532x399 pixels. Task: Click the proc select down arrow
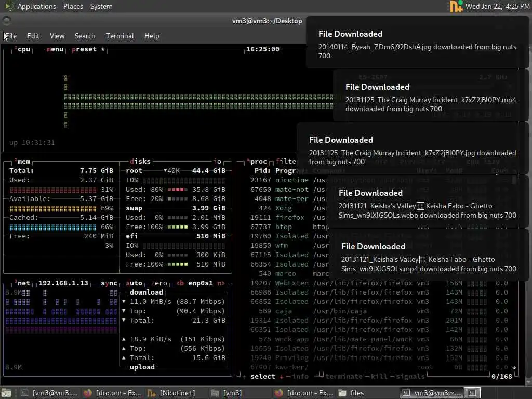(282, 377)
